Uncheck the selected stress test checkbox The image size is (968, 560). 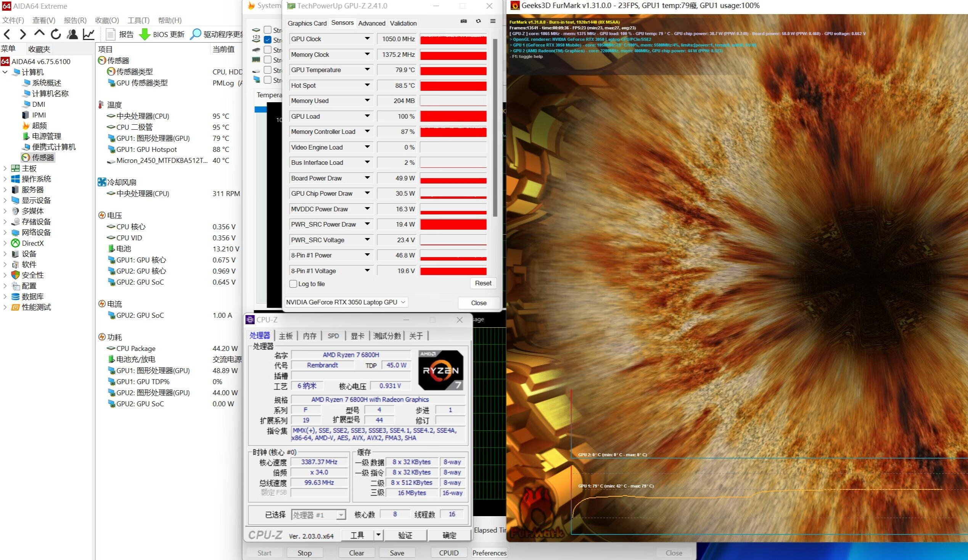267,40
